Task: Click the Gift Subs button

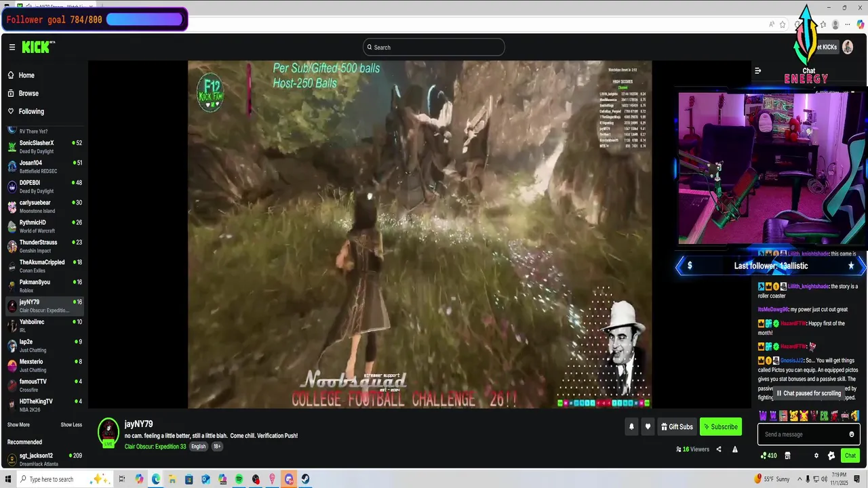Action: 677,427
